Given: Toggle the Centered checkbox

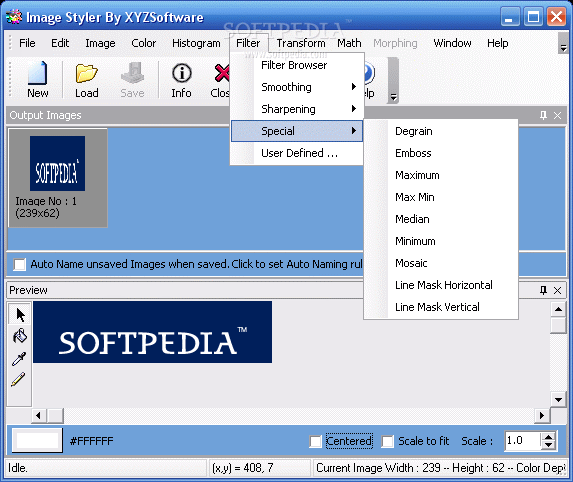Looking at the screenshot, I should point(315,441).
